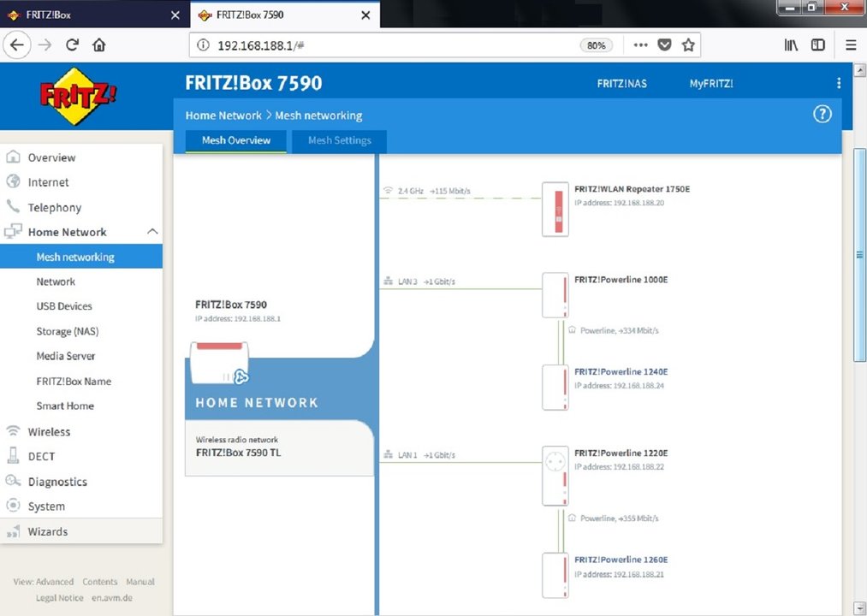Click the Home Network breadcrumb link
Viewport: 867px width, 616px height.
[223, 115]
